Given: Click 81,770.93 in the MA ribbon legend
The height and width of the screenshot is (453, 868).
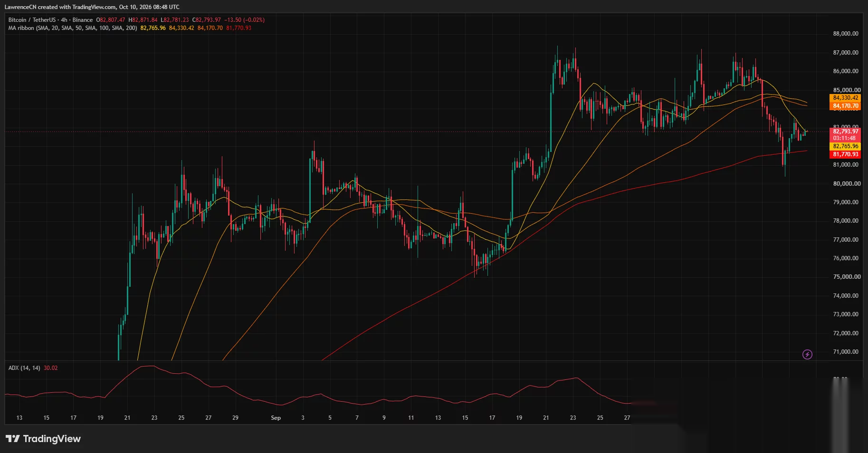Looking at the screenshot, I should [238, 28].
